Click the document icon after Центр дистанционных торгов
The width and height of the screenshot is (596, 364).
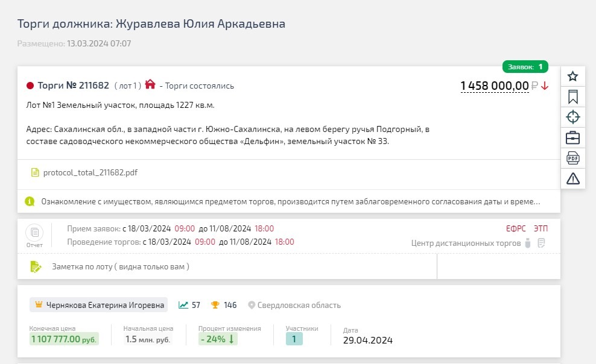pos(542,243)
